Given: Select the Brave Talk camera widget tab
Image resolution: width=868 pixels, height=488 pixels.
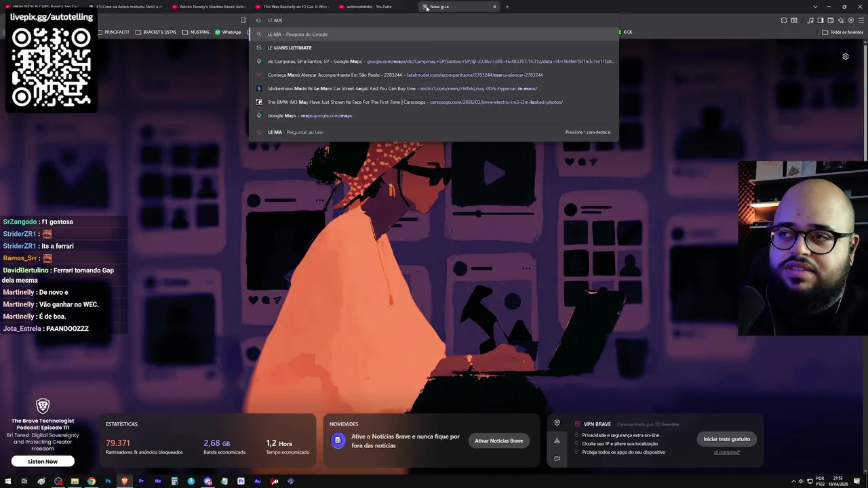Looking at the screenshot, I should click(x=557, y=458).
